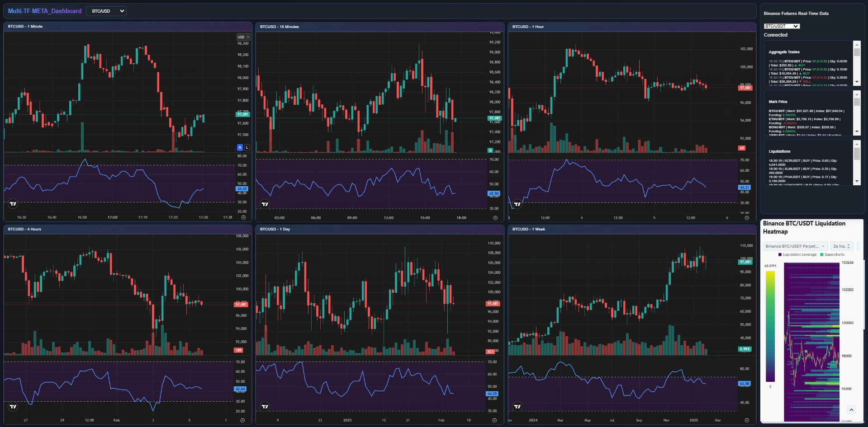Click 97,681 price label on 1 Week chart
The height and width of the screenshot is (427, 868).
tap(745, 262)
